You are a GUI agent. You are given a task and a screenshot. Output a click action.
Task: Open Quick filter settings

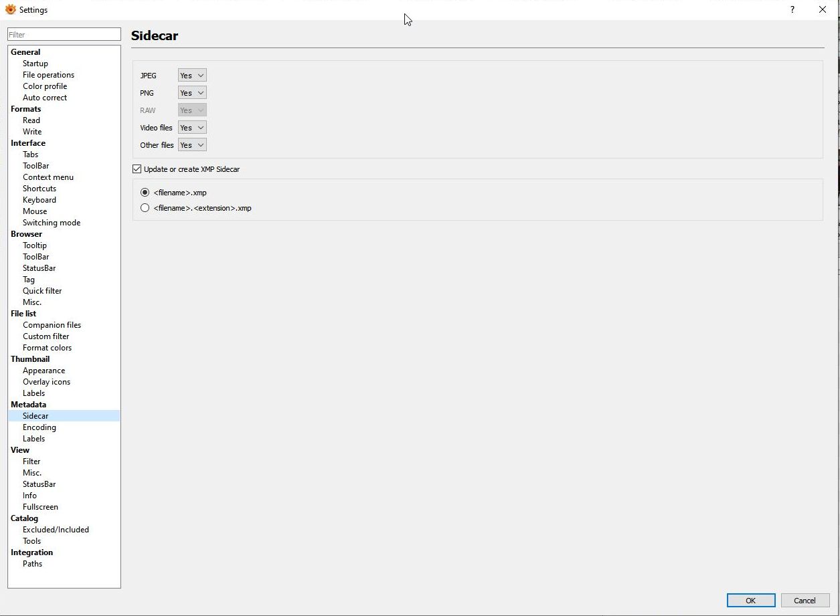[42, 291]
